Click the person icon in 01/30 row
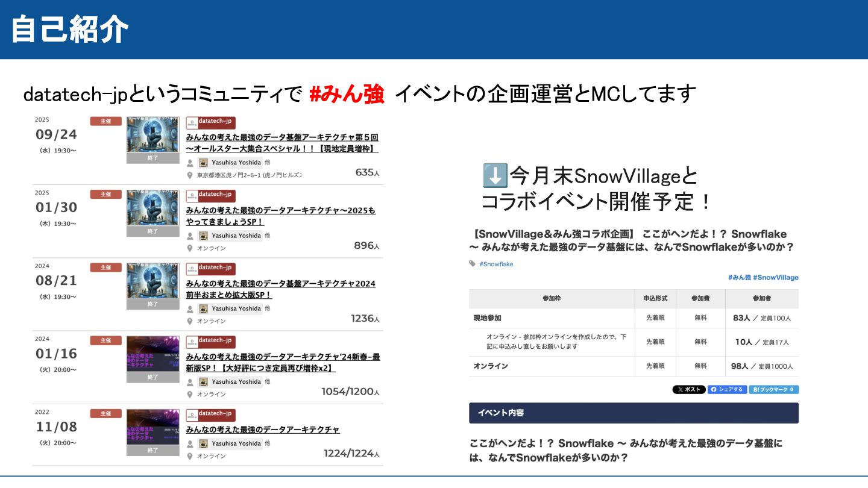The image size is (868, 488). (x=190, y=236)
